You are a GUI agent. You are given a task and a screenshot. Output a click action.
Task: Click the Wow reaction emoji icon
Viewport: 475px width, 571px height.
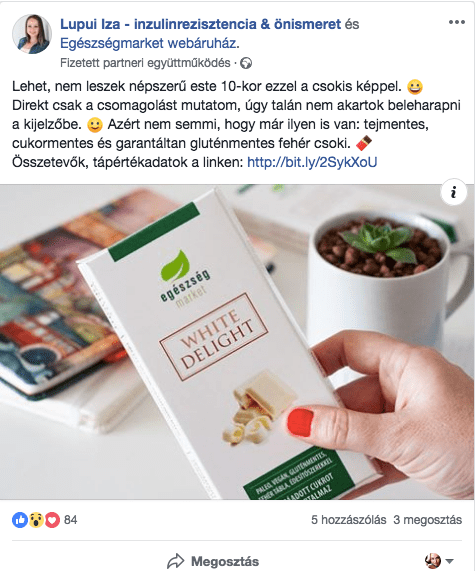pos(36,520)
